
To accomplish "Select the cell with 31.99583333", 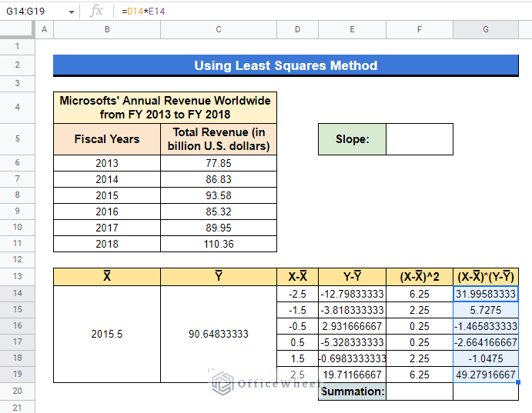I will tap(486, 294).
